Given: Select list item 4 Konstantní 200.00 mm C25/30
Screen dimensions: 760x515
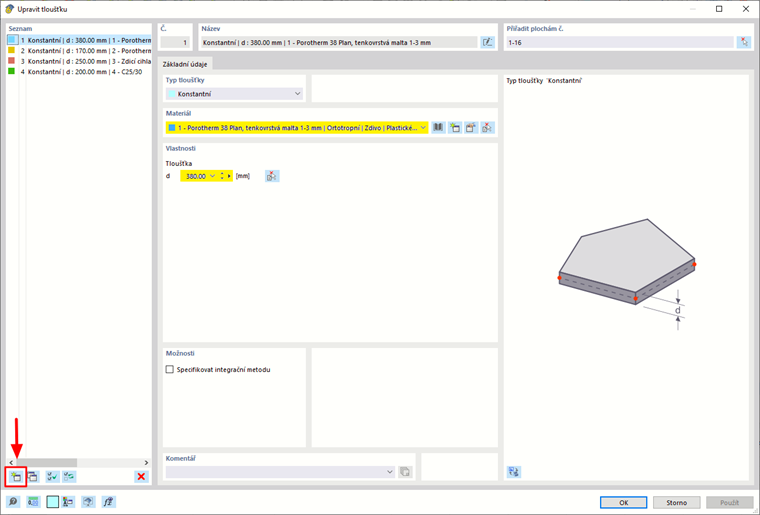Looking at the screenshot, I should pos(79,72).
